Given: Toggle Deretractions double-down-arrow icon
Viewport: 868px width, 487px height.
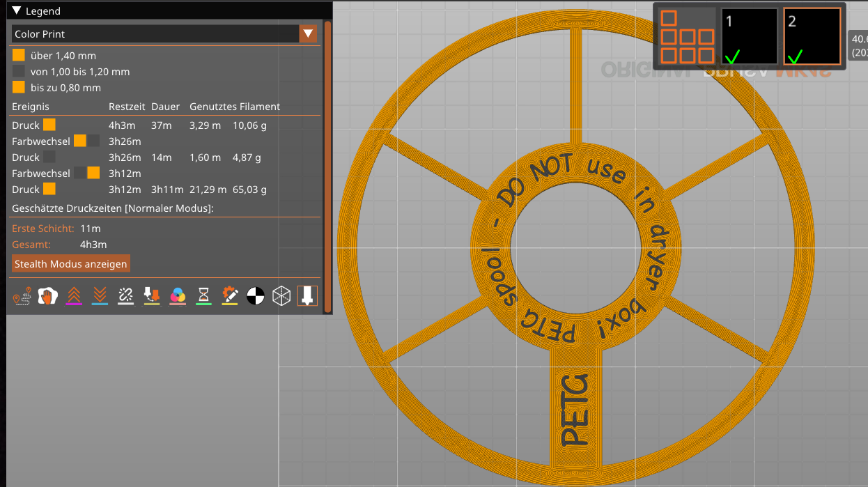Looking at the screenshot, I should coord(100,296).
